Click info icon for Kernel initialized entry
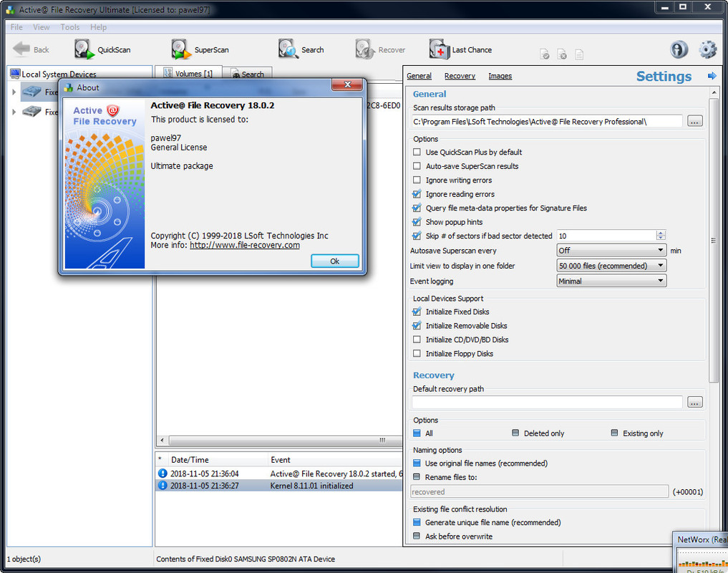This screenshot has width=728, height=573. [162, 485]
